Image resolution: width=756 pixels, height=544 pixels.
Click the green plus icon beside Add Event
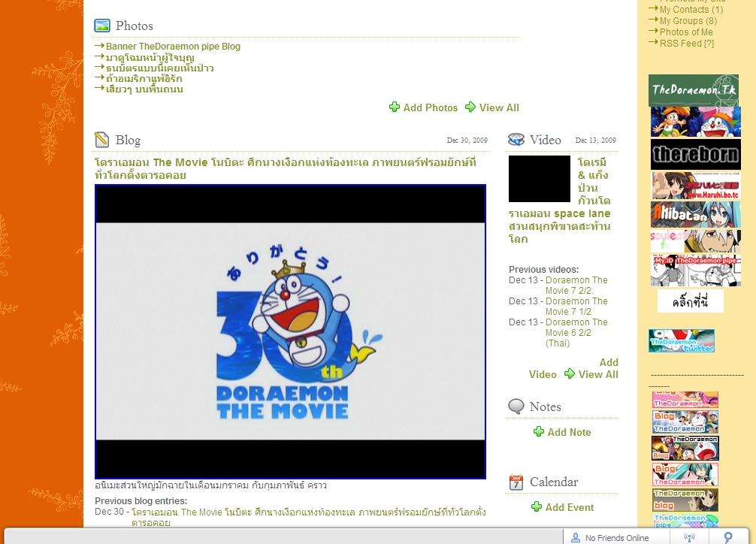(536, 507)
